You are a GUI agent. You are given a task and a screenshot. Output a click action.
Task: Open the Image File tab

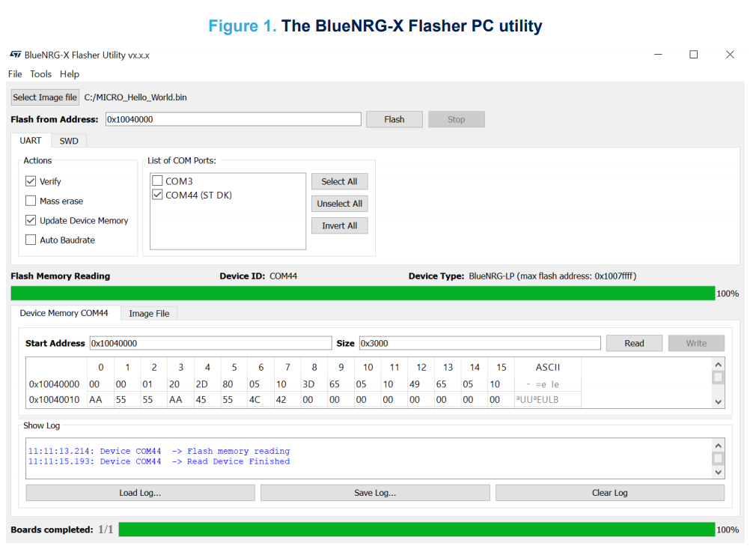(149, 314)
